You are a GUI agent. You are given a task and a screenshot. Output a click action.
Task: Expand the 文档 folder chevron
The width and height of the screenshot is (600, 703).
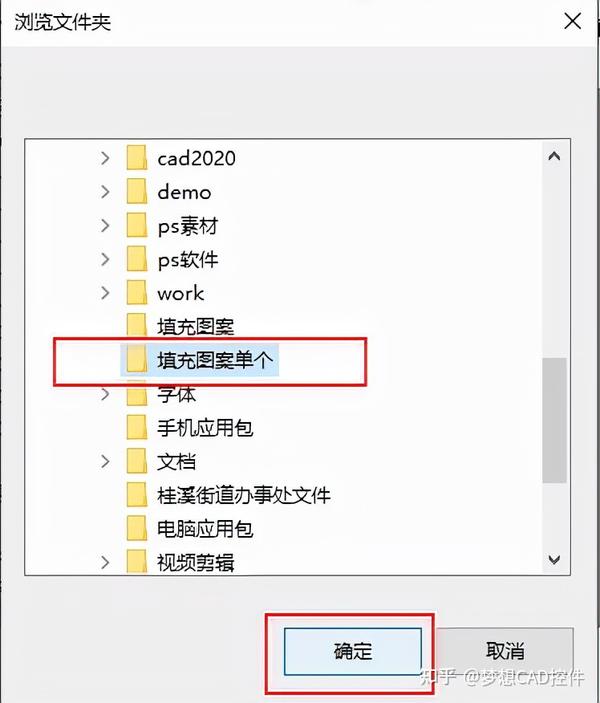point(105,461)
